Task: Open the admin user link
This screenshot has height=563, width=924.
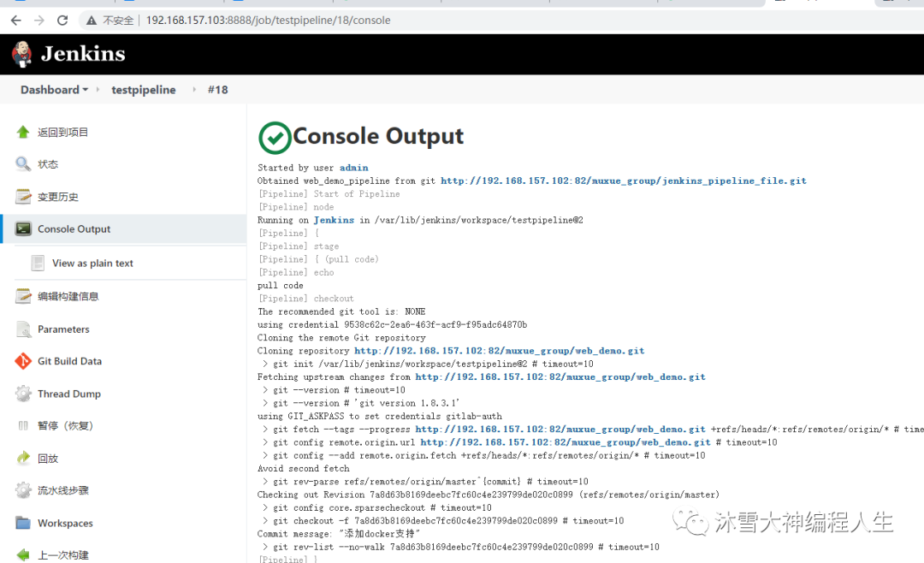Action: pyautogui.click(x=353, y=168)
